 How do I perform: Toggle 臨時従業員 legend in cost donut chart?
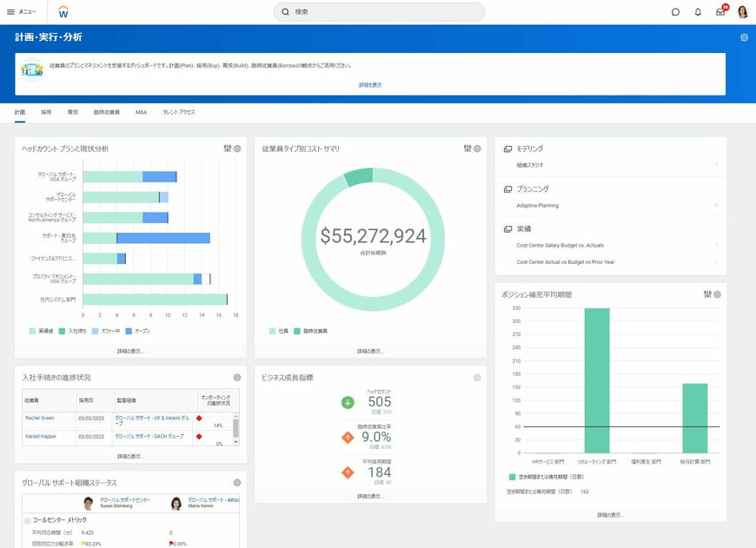310,331
